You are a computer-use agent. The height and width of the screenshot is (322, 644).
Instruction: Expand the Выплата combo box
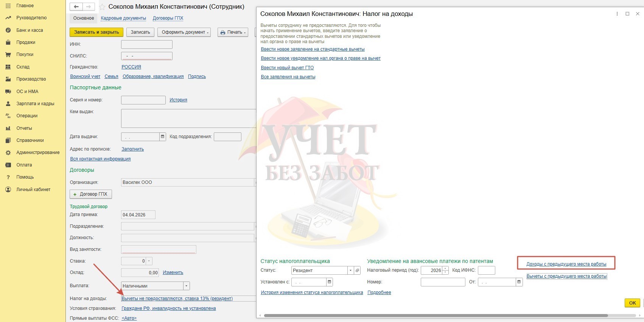click(x=186, y=286)
